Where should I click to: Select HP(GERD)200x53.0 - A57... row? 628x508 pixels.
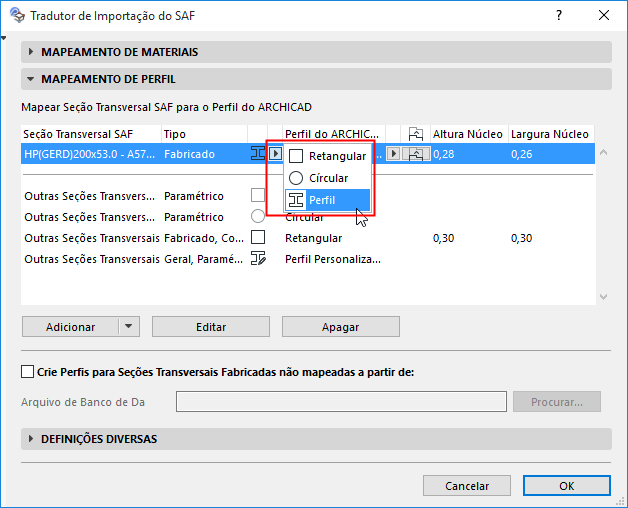tap(308, 154)
